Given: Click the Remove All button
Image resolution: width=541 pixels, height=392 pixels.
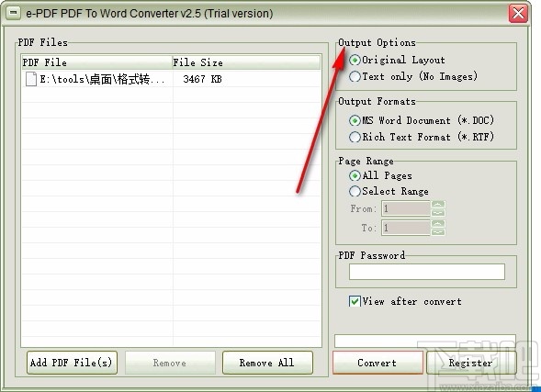Looking at the screenshot, I should (267, 363).
